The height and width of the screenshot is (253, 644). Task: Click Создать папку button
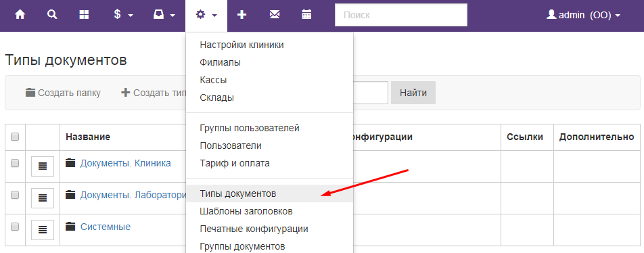tap(63, 93)
